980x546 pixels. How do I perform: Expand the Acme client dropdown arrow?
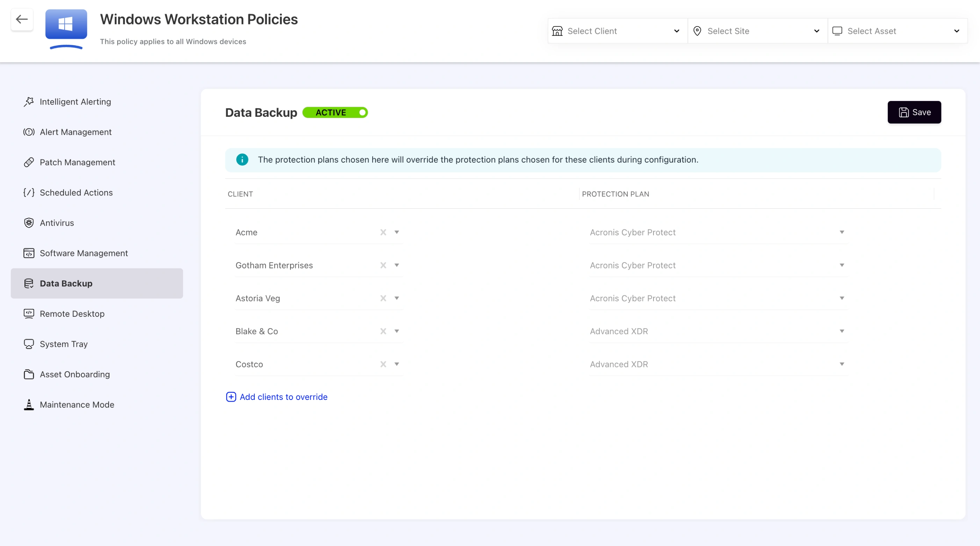pyautogui.click(x=397, y=232)
